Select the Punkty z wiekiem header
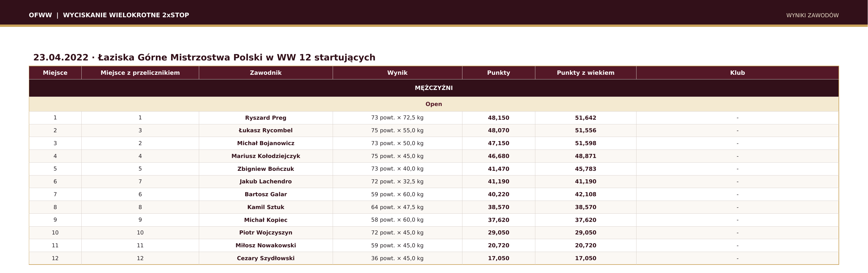Screen dimensions: 868x273 586,73
